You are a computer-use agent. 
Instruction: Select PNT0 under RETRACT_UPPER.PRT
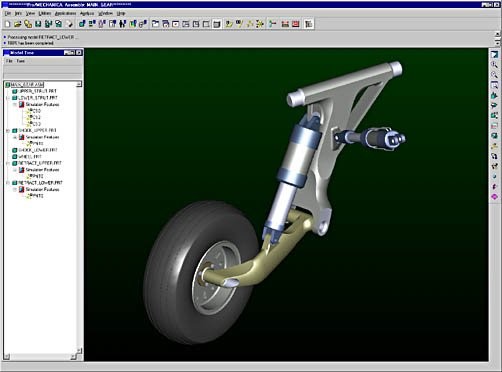tap(37, 176)
